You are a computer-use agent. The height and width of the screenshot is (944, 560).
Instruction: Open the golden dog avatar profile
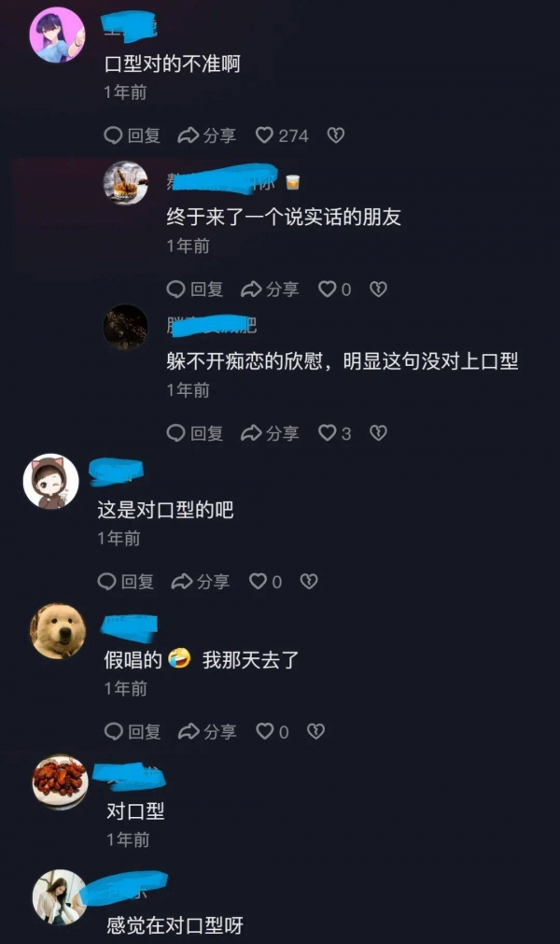(58, 631)
